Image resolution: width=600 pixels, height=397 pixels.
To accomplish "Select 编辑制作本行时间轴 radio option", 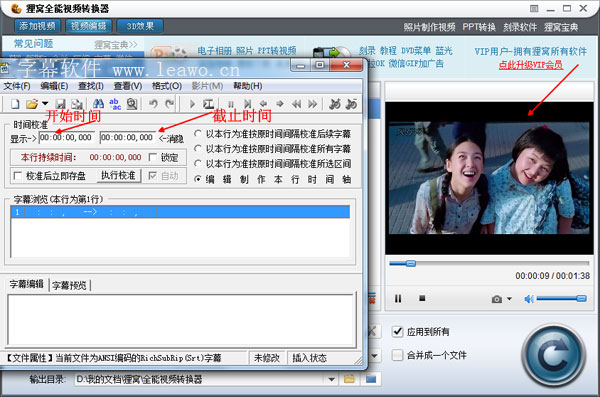I will (x=198, y=179).
